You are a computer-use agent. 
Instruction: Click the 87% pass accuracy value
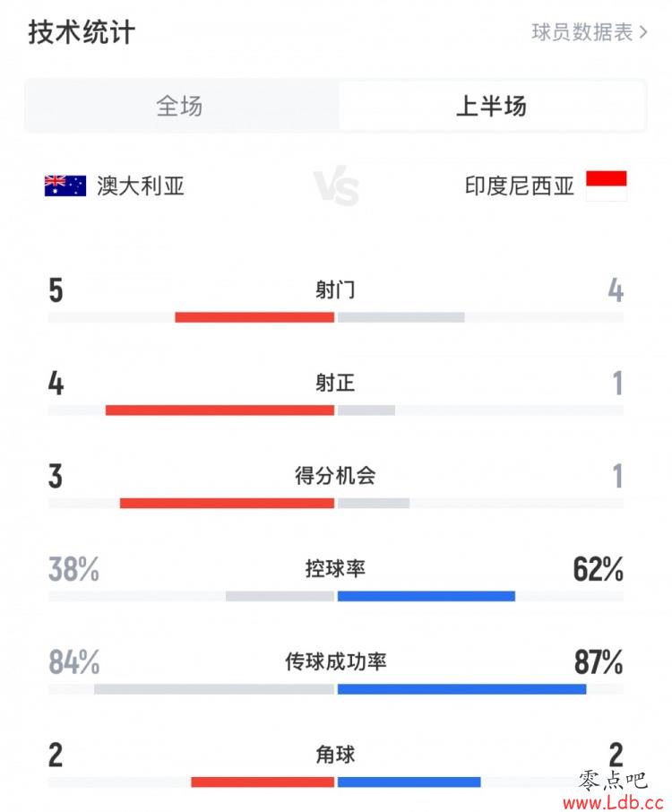[x=598, y=662]
